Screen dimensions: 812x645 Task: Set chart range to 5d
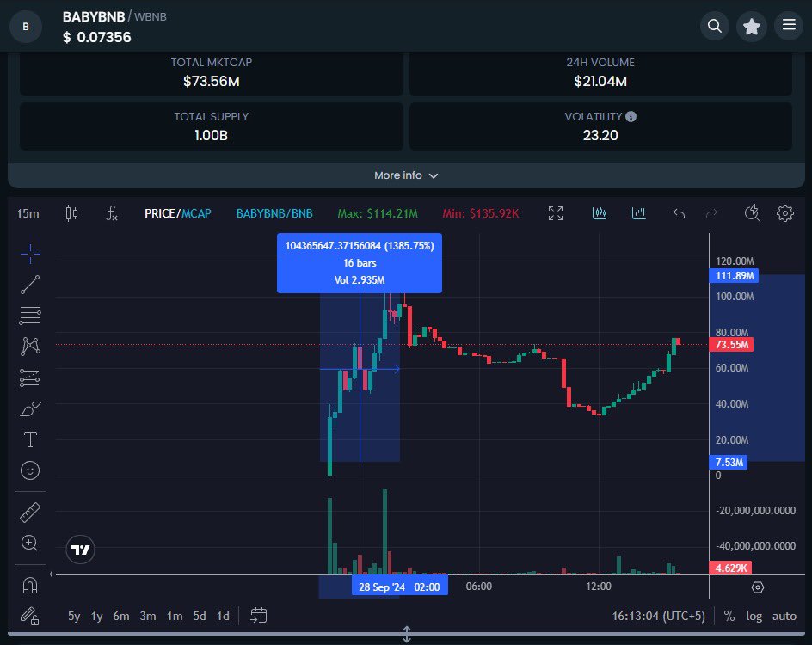(x=200, y=616)
